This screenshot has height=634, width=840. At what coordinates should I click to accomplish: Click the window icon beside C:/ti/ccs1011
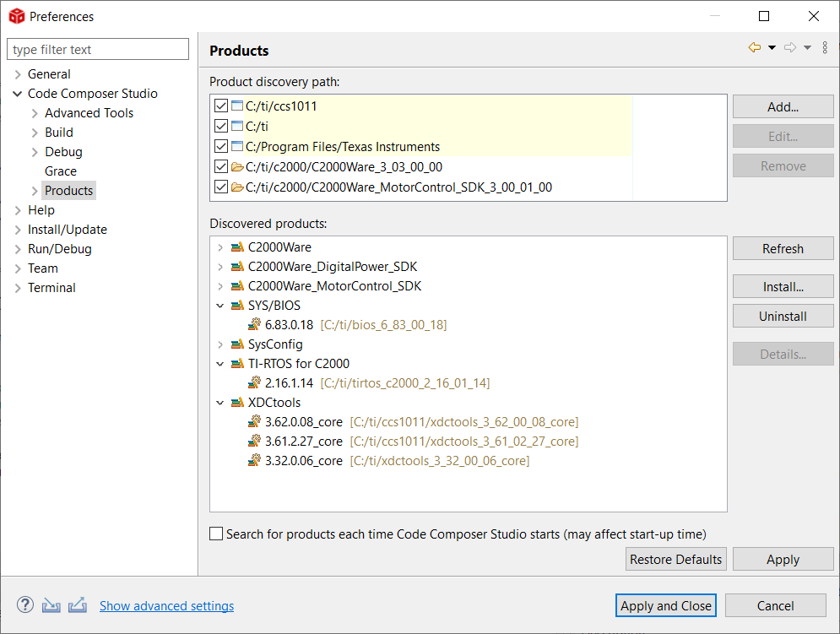click(x=237, y=106)
